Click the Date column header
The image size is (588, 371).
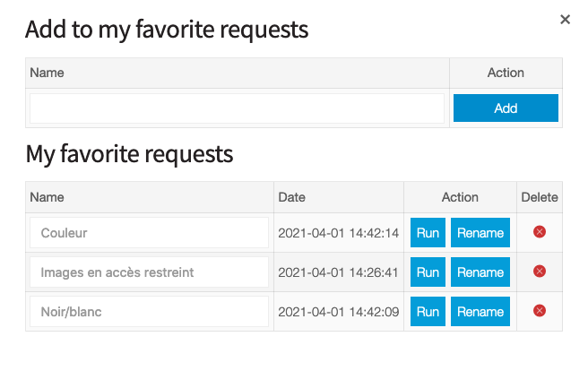point(292,197)
